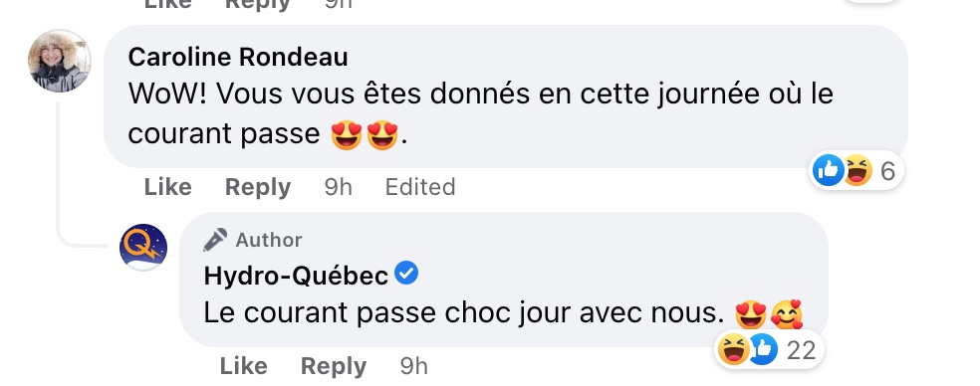Reply to Hydro-Québec's comment
980x386 pixels.
pyautogui.click(x=333, y=366)
